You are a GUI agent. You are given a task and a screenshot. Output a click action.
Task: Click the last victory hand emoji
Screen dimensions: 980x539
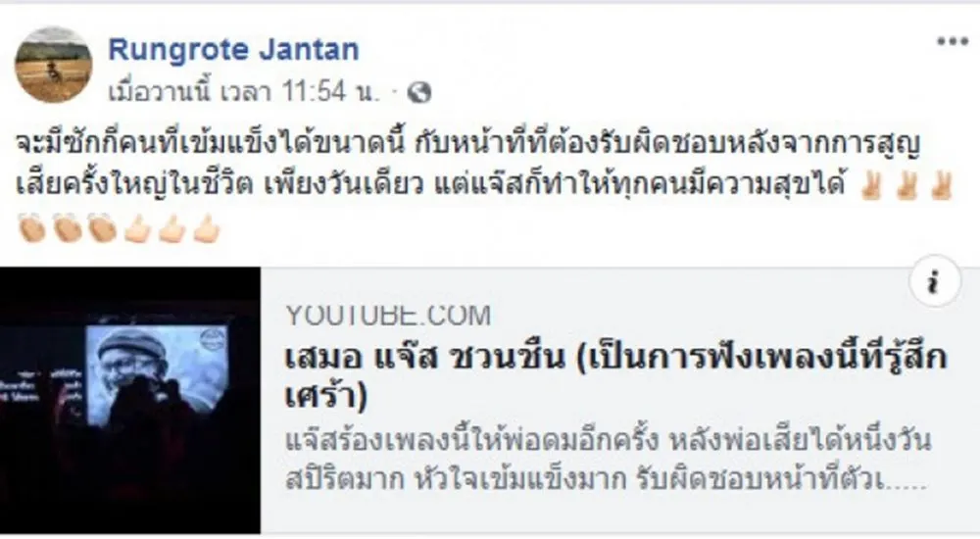[941, 186]
